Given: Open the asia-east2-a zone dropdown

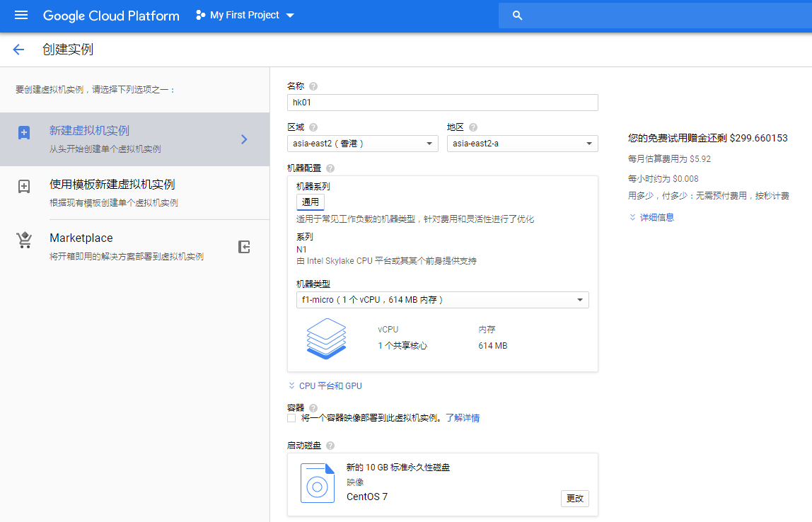Looking at the screenshot, I should coord(523,144).
